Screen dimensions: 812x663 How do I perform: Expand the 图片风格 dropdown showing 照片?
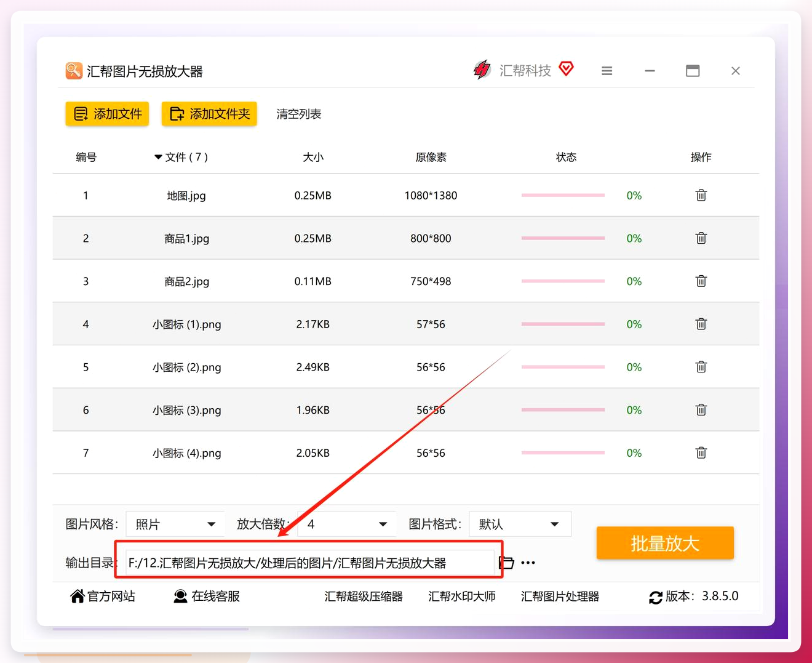(x=175, y=524)
